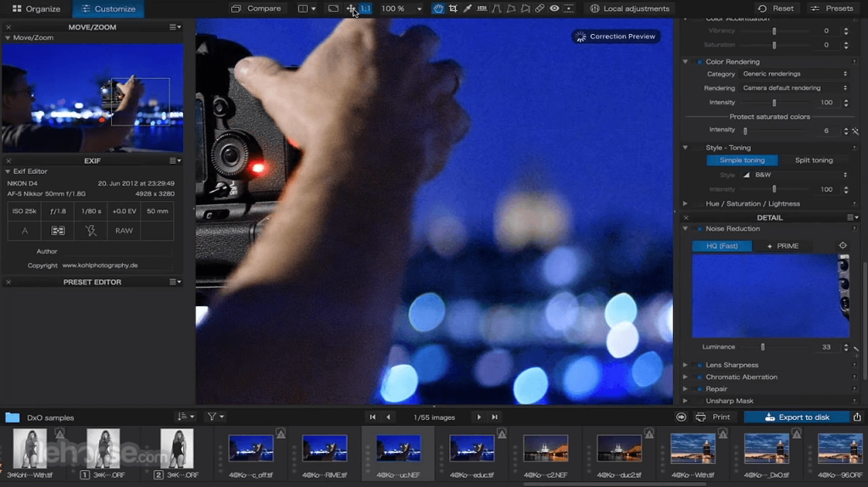Open the Category Generic renderings dropdown
The image size is (868, 487).
click(793, 74)
